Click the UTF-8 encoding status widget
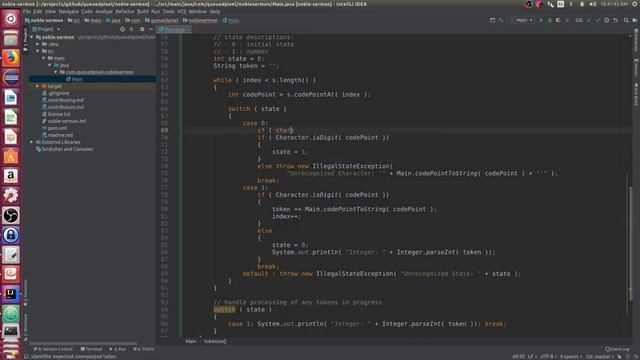The height and width of the screenshot is (360, 640). [547, 357]
